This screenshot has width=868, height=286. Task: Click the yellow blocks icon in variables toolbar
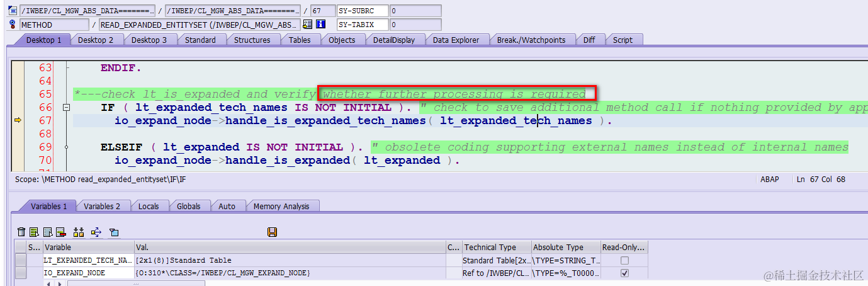[x=79, y=232]
